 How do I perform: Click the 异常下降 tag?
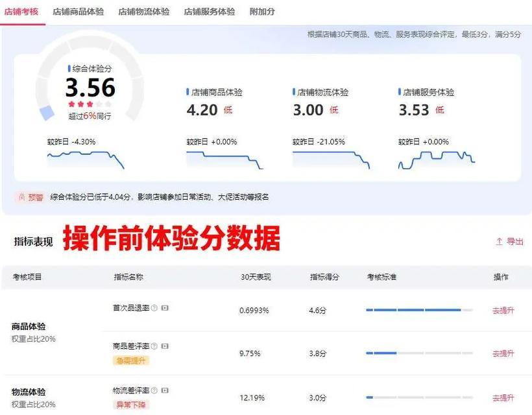(131, 405)
